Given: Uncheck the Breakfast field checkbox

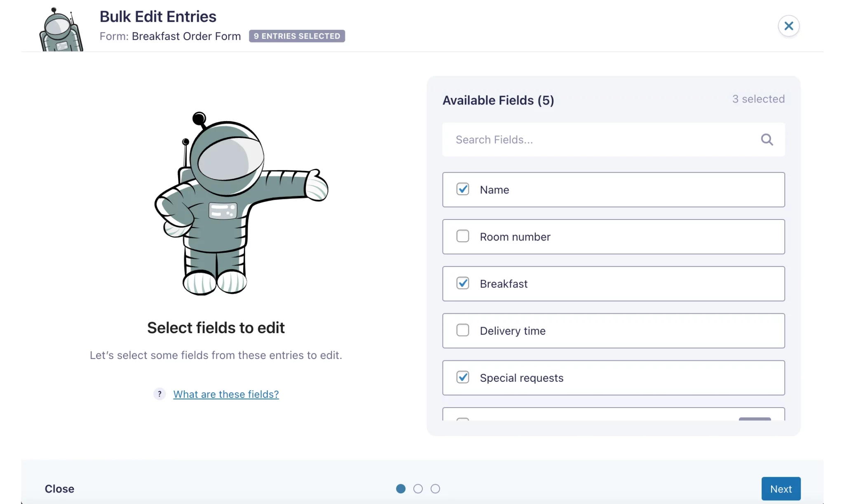Looking at the screenshot, I should point(462,283).
